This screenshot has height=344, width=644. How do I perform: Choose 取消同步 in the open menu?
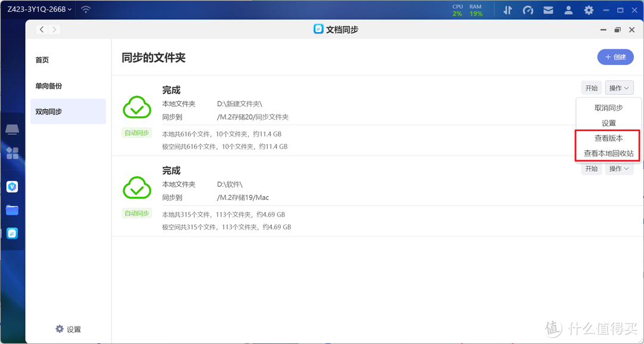(608, 107)
